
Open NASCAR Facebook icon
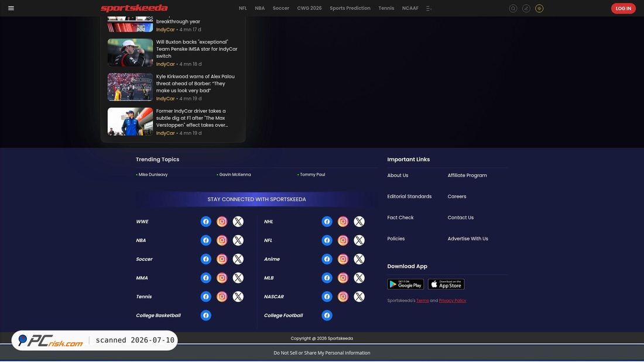point(327,297)
